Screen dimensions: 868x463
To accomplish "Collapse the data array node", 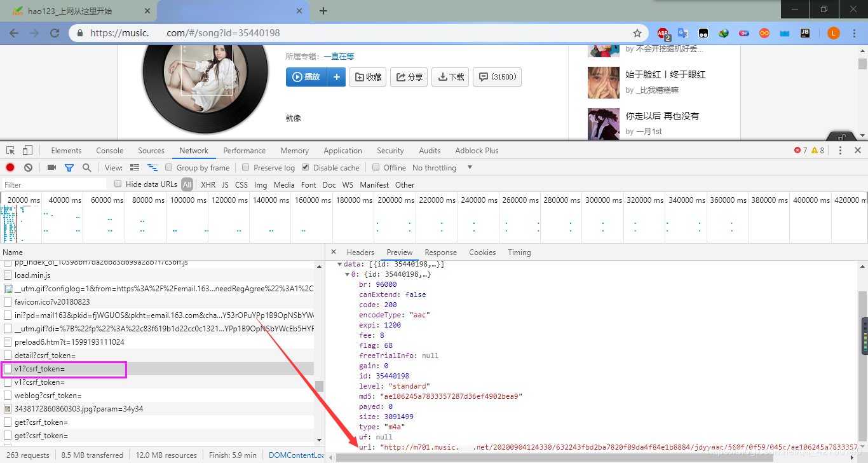I will [x=340, y=264].
